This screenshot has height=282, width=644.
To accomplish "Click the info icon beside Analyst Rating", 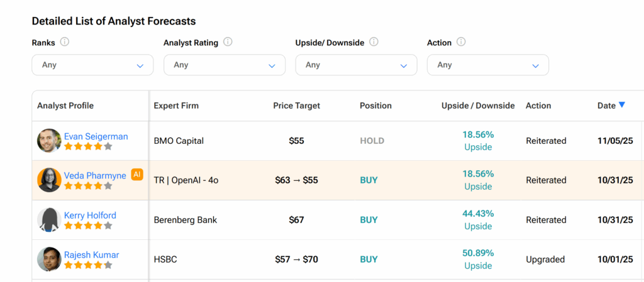I will [228, 42].
